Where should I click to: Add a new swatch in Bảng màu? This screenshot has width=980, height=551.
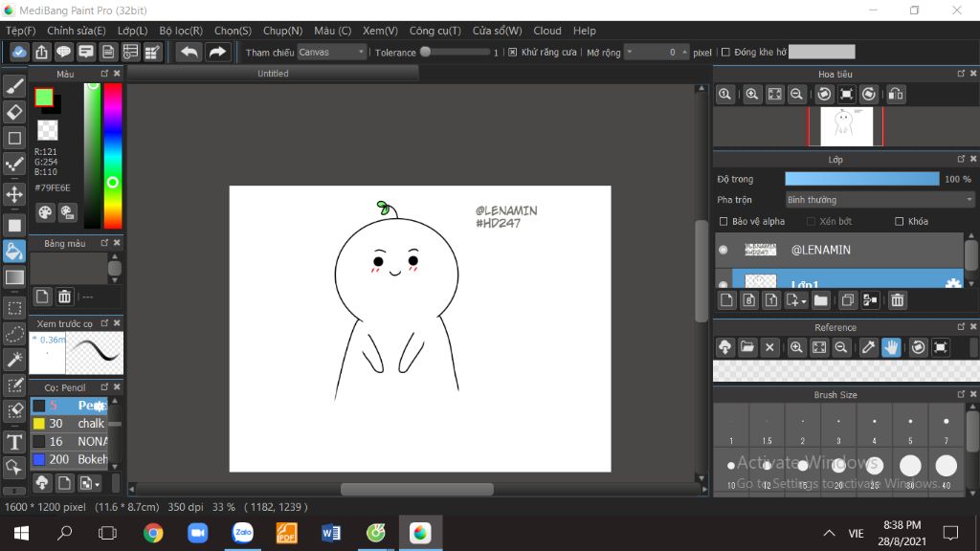[x=42, y=297]
